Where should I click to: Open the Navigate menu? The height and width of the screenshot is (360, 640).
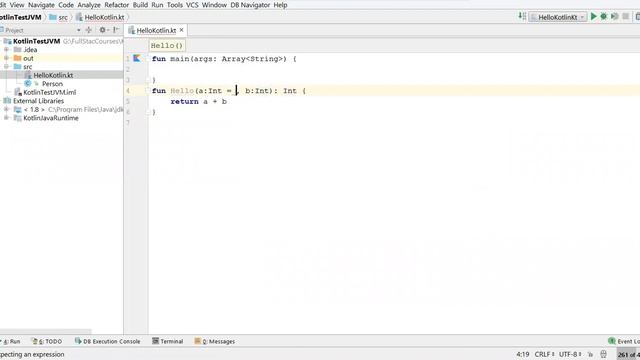(41, 5)
